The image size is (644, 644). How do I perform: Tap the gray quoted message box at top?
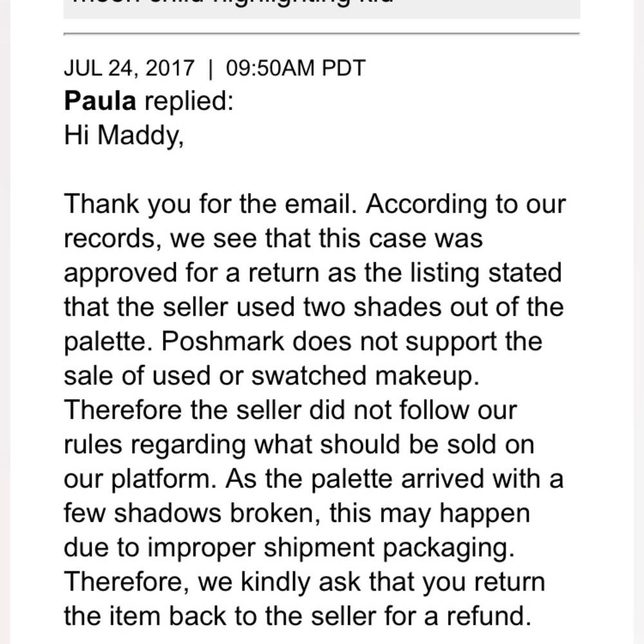[321, 8]
